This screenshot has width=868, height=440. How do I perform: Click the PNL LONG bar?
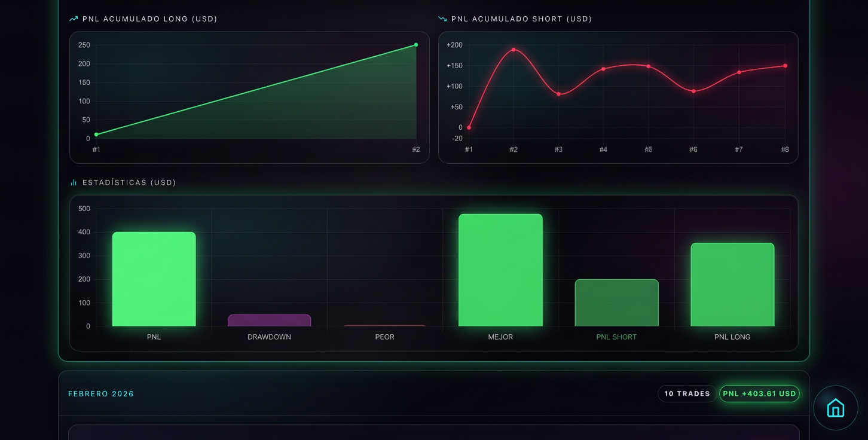(732, 285)
